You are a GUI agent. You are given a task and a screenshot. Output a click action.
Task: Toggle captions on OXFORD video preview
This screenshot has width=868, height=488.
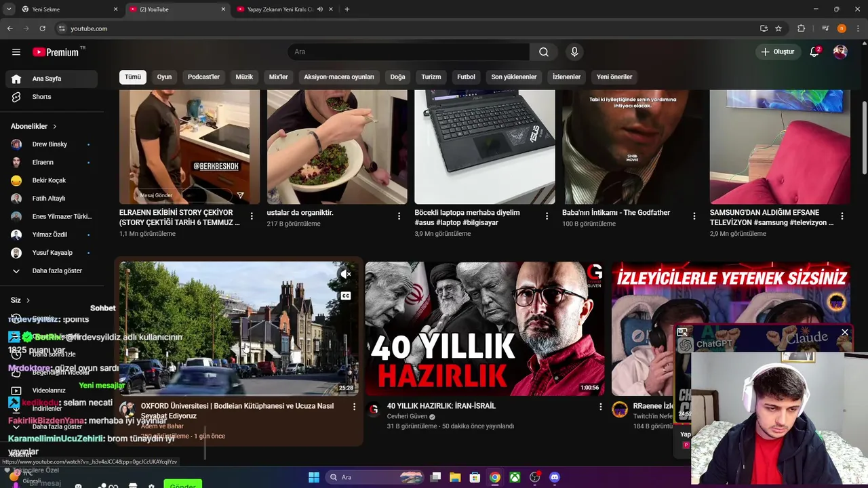pos(346,296)
